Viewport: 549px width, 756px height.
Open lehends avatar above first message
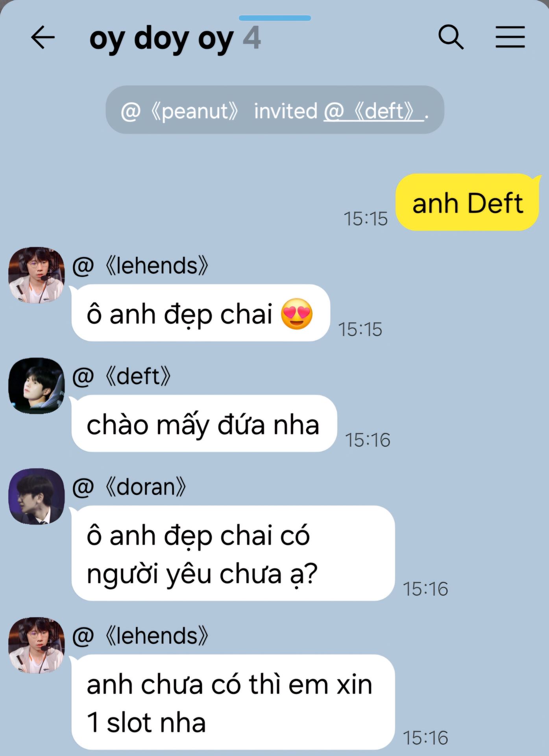click(36, 275)
